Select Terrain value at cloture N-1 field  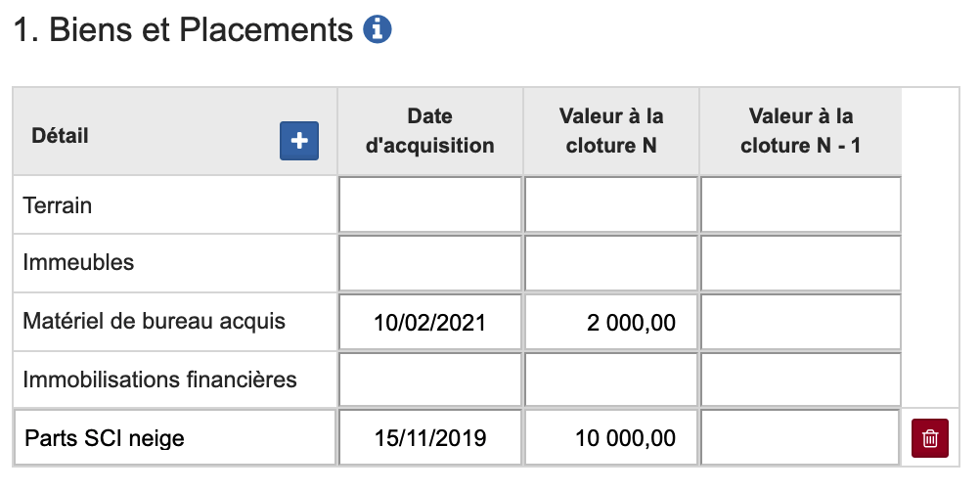pos(800,205)
